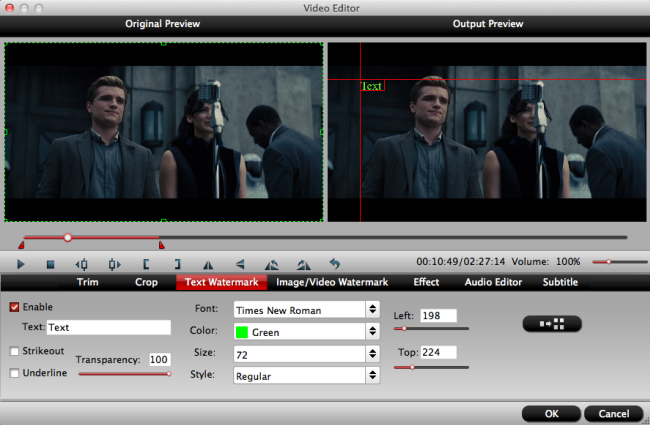Check the Underline option
The width and height of the screenshot is (650, 425).
click(15, 373)
